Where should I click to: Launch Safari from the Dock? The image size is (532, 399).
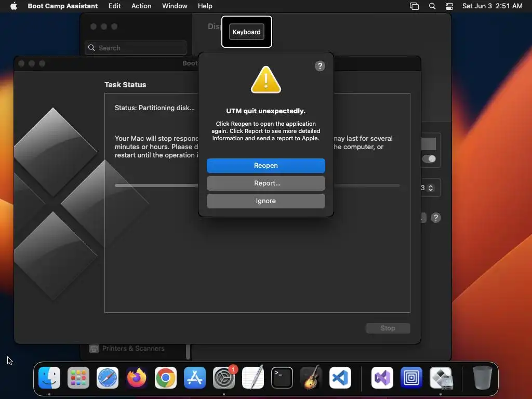coord(108,378)
